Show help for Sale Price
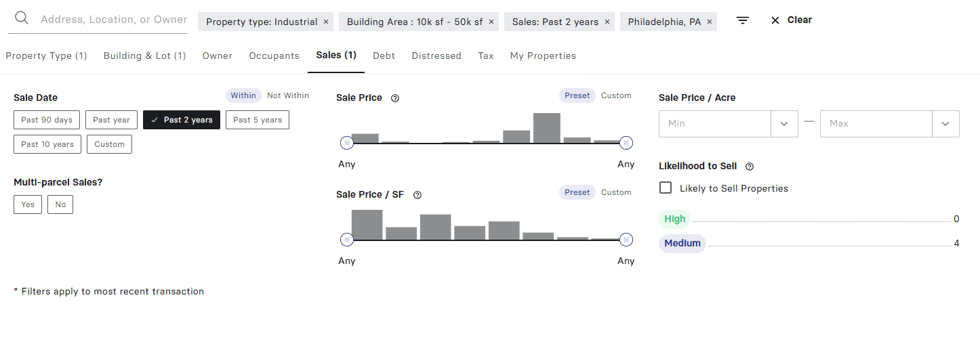980x350 pixels. pos(395,98)
